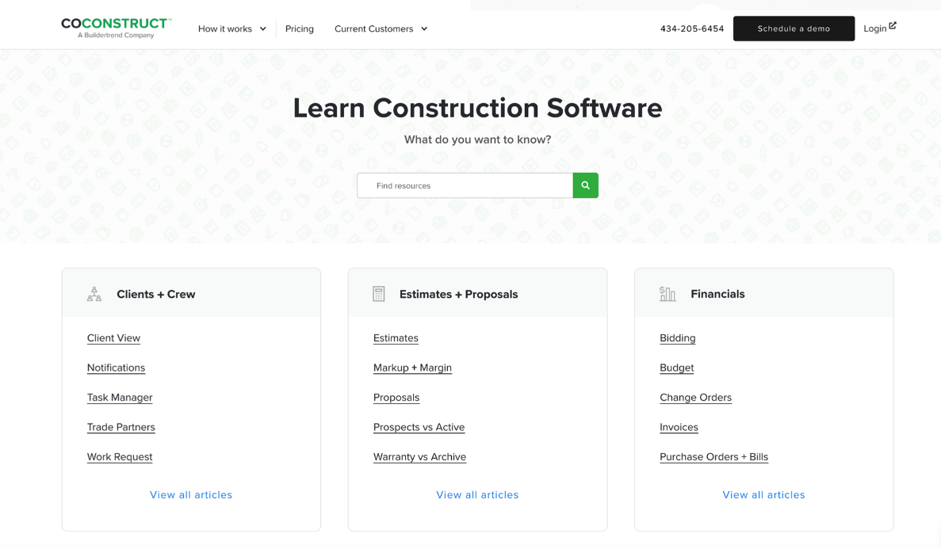Open the Purchase Orders + Bills link

pyautogui.click(x=713, y=457)
